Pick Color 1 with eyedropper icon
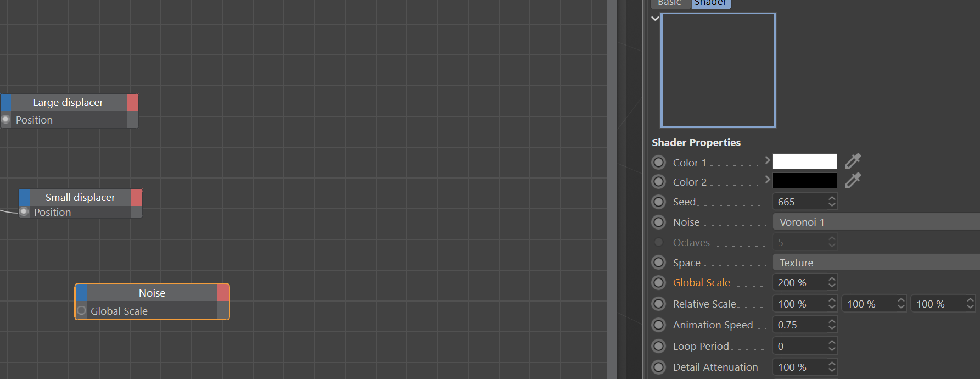 click(x=853, y=161)
